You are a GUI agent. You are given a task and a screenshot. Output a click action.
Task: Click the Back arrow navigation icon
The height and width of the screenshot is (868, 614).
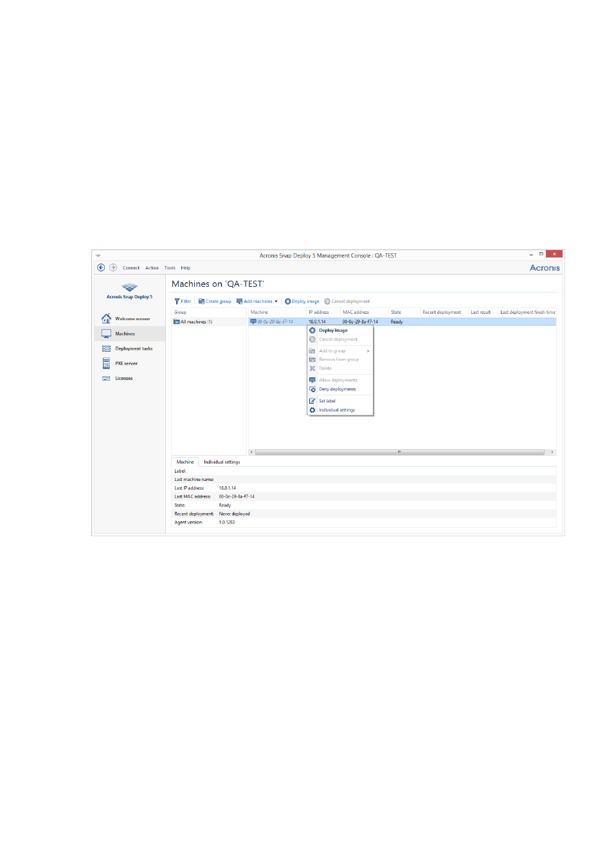(101, 267)
